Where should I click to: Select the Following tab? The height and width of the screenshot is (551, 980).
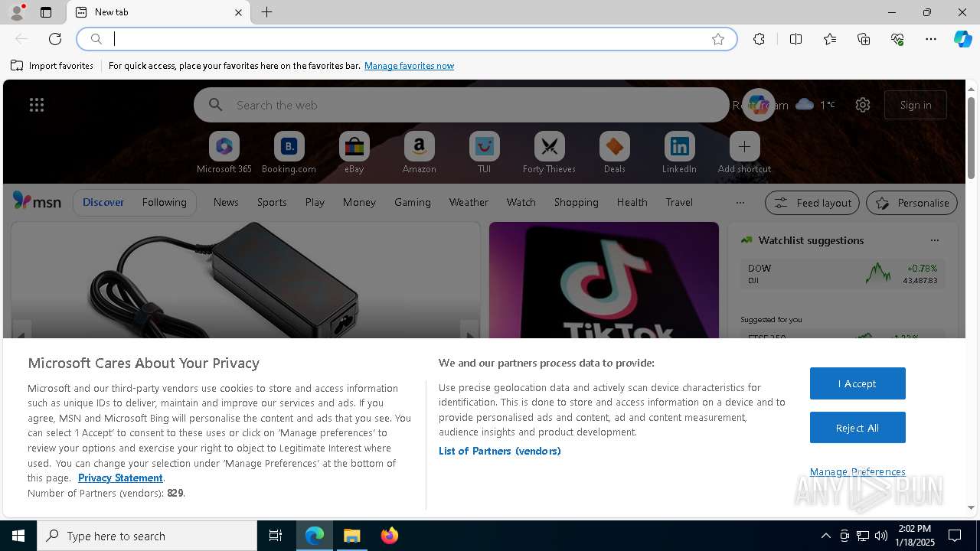[164, 202]
